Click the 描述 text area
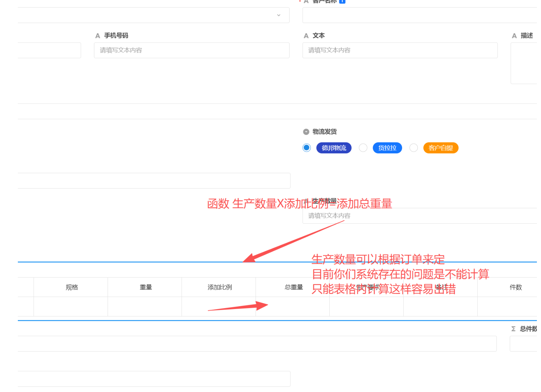Screen dimensions: 541x392 (524, 63)
